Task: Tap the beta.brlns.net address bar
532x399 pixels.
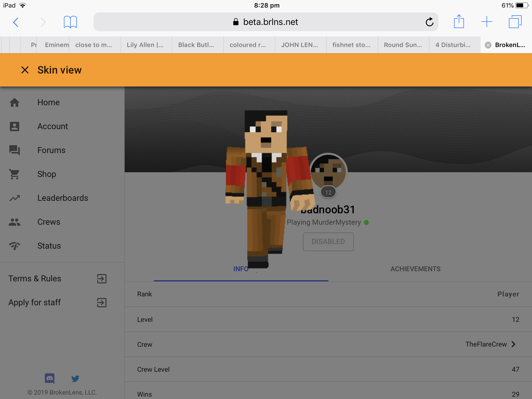Action: click(x=266, y=22)
